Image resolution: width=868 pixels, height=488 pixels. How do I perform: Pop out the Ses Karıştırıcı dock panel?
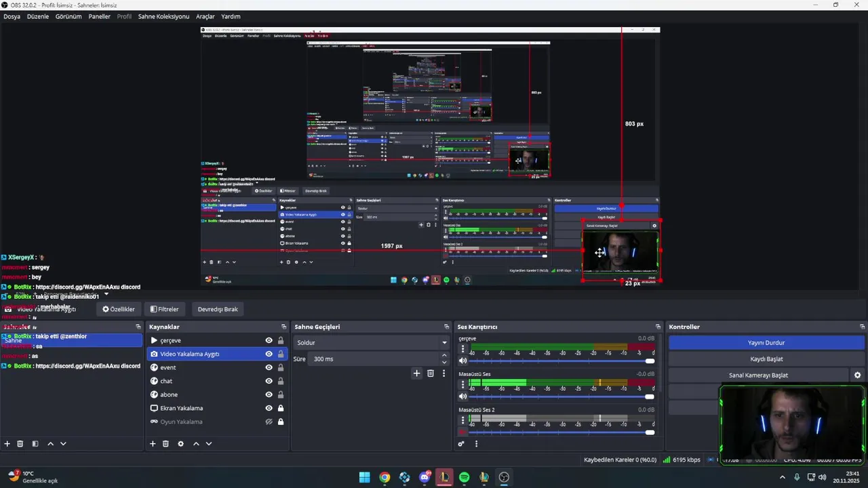click(658, 327)
